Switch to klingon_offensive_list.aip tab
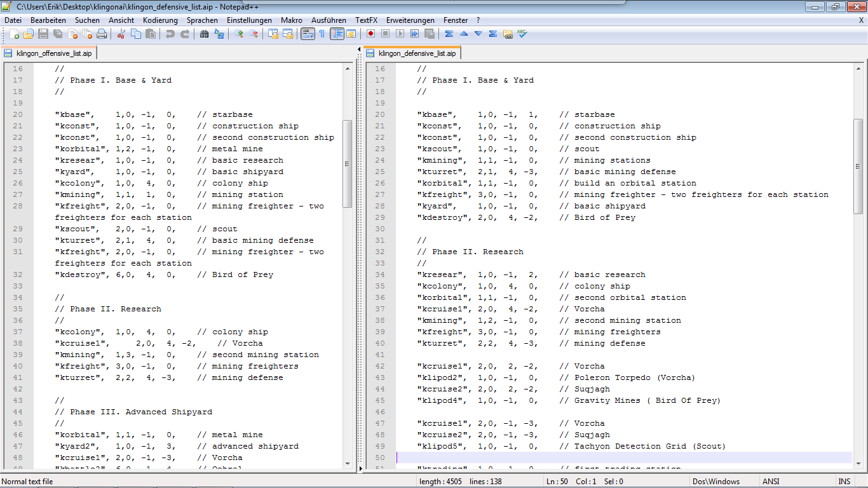Viewport: 868px width, 488px height. click(53, 53)
